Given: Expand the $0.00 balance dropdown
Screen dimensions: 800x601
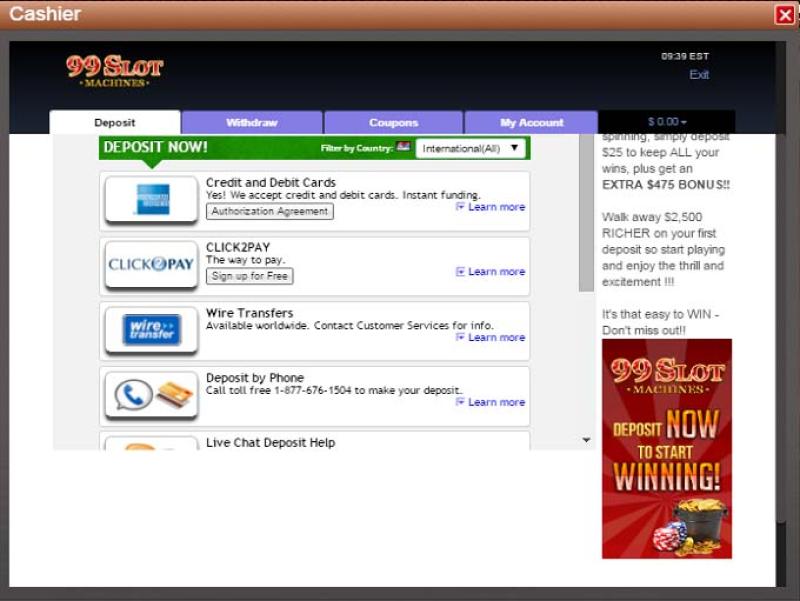Looking at the screenshot, I should point(667,122).
